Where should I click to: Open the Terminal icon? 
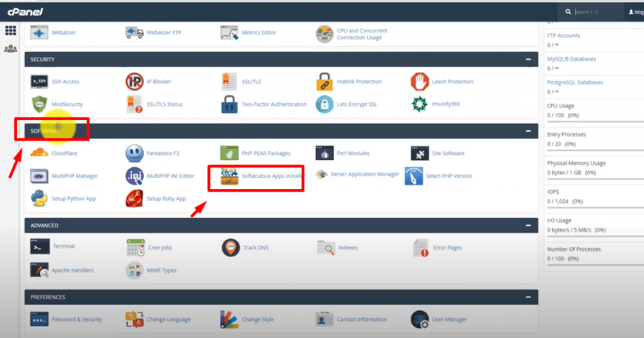click(x=40, y=246)
